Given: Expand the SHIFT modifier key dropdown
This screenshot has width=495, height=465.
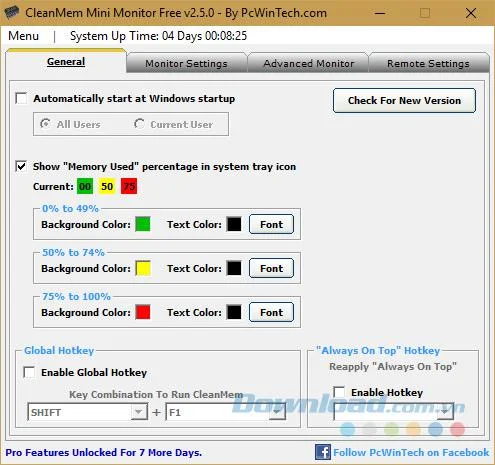Looking at the screenshot, I should click(x=138, y=412).
